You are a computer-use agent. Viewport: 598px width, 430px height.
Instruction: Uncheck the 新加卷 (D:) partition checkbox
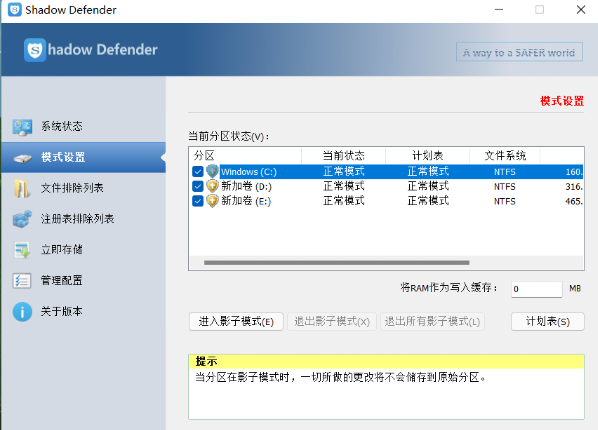coord(198,186)
